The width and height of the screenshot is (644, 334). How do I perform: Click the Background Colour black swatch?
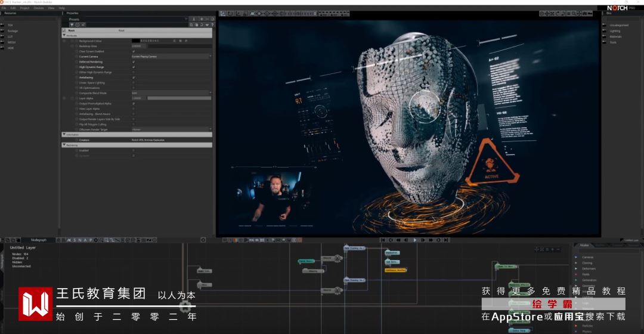tap(135, 41)
